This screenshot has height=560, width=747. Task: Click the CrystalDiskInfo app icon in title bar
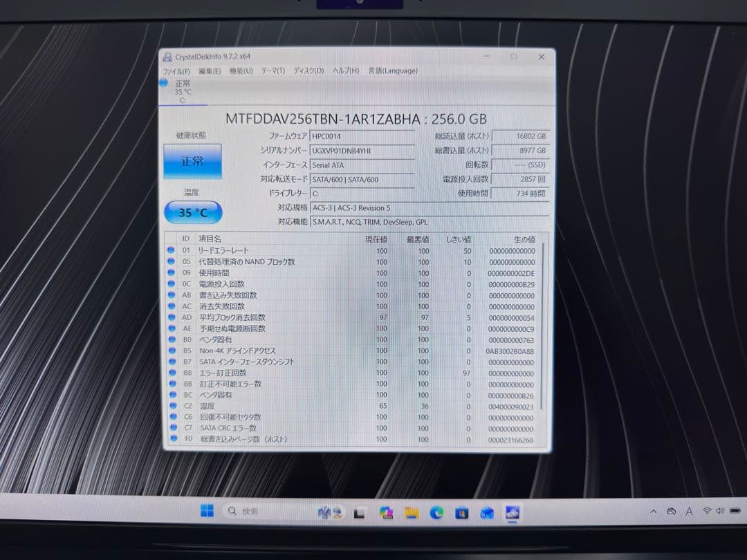click(166, 57)
